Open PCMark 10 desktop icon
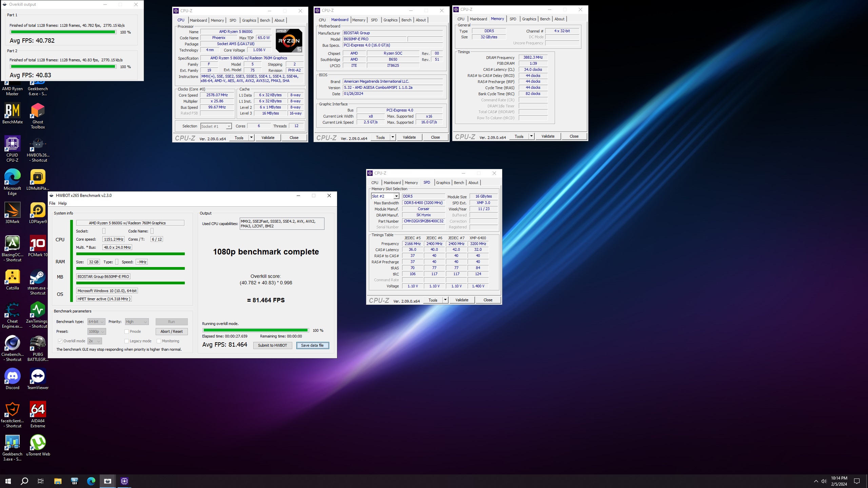 point(38,246)
